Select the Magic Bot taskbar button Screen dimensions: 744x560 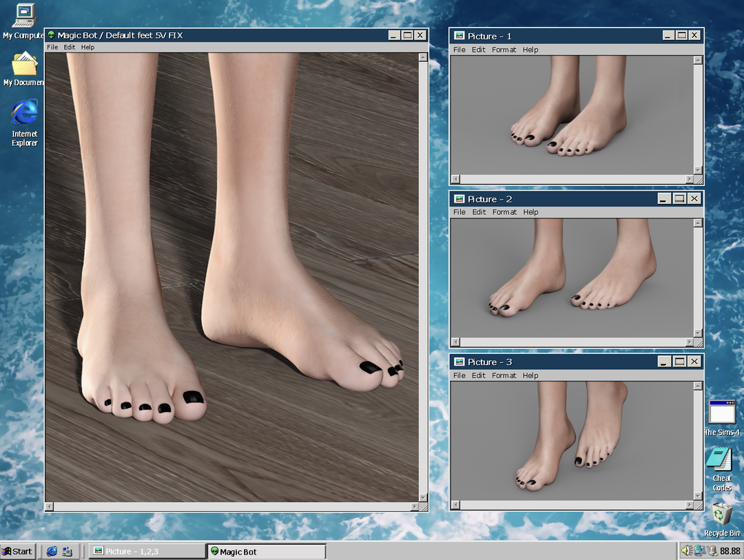point(267,551)
